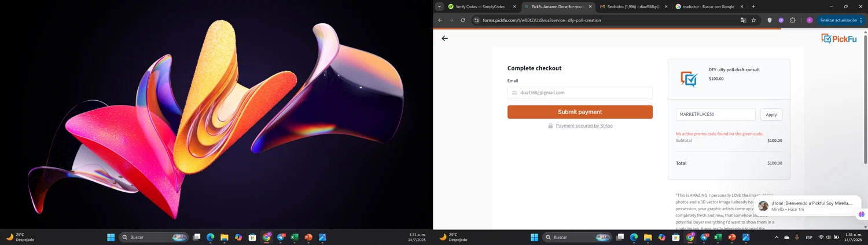Open Microsoft Store on right taskbar
Viewport: 868px width, 245px height.
(676, 237)
